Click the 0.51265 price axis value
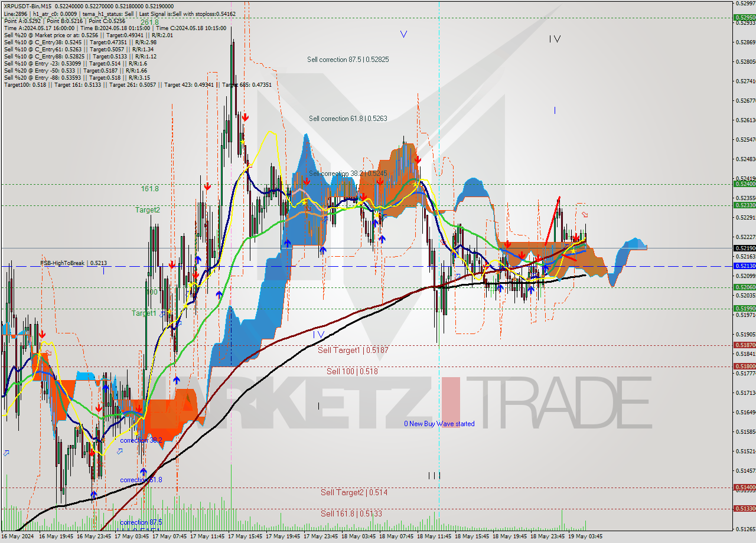The image size is (756, 543). 746,528
